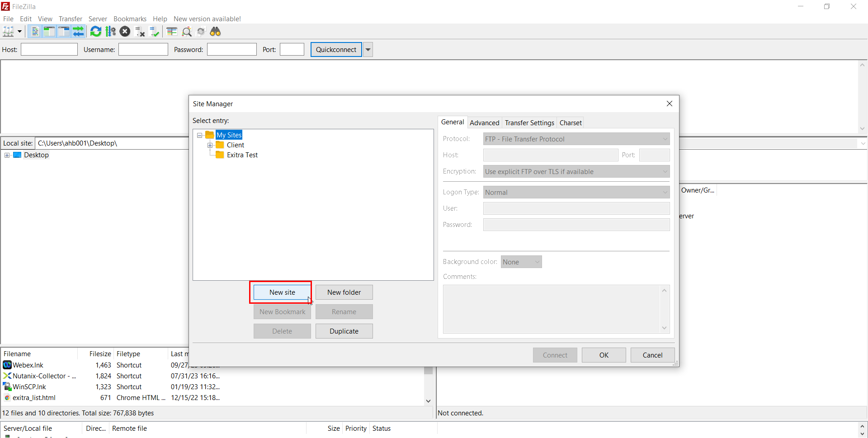Select Desktop folder in local tree

point(36,155)
